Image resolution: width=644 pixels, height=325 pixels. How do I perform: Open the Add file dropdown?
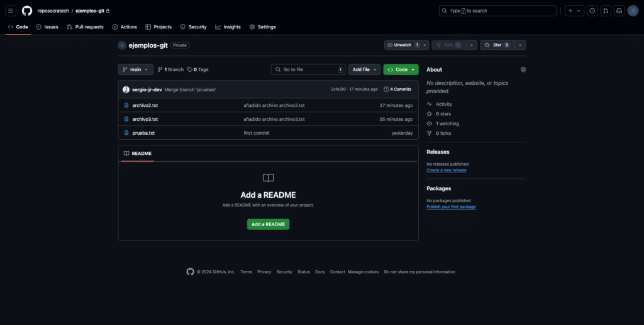click(x=364, y=69)
